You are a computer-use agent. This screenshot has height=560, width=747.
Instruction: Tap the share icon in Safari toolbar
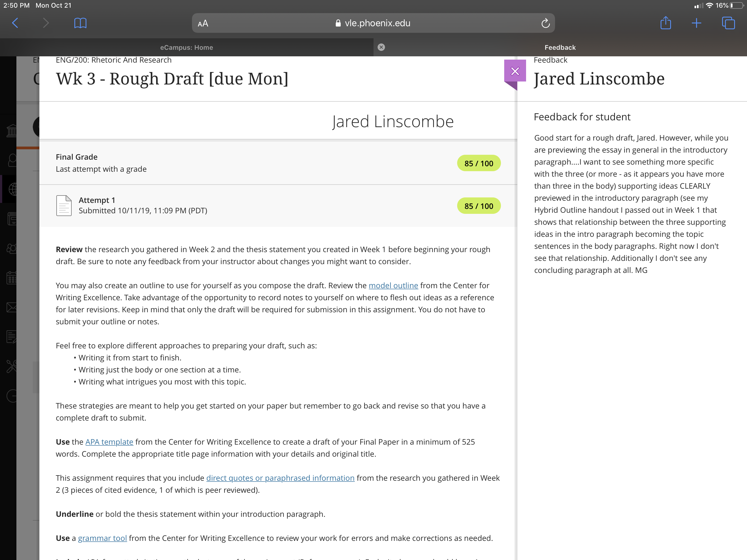click(665, 23)
